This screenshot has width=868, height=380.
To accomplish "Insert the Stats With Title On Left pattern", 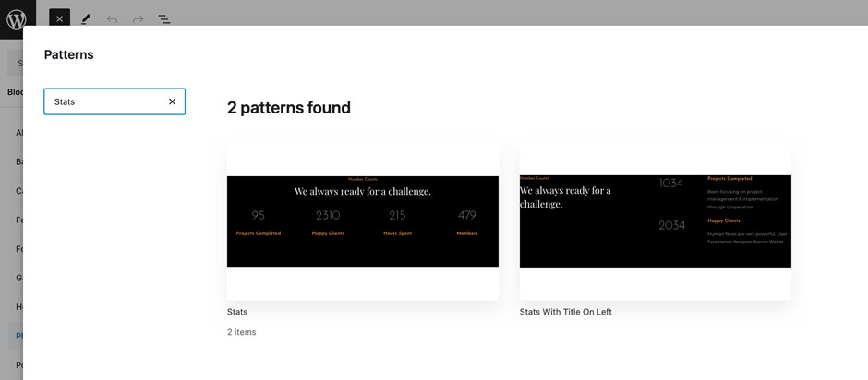I will 655,221.
